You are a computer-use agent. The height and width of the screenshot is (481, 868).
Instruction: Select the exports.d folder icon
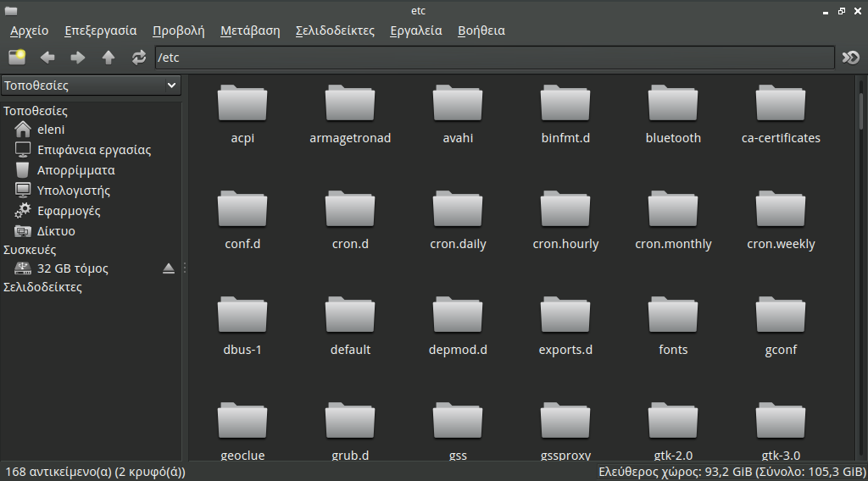(565, 315)
